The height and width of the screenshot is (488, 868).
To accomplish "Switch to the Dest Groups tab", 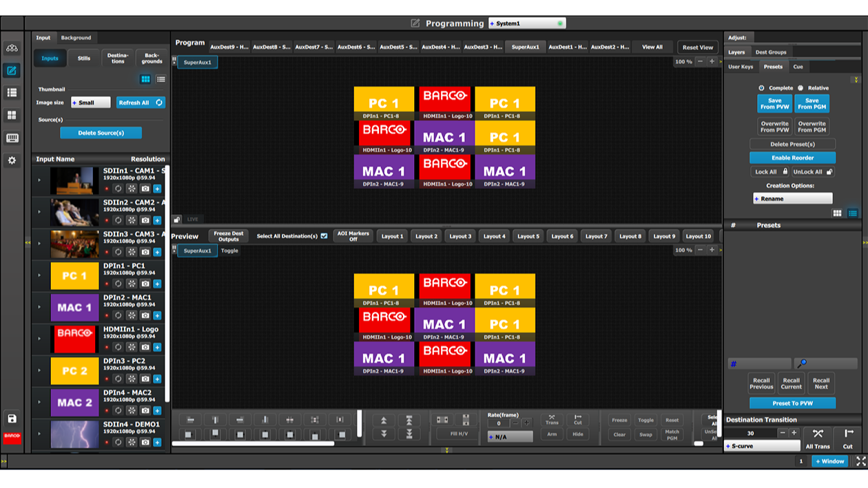I will click(x=771, y=52).
